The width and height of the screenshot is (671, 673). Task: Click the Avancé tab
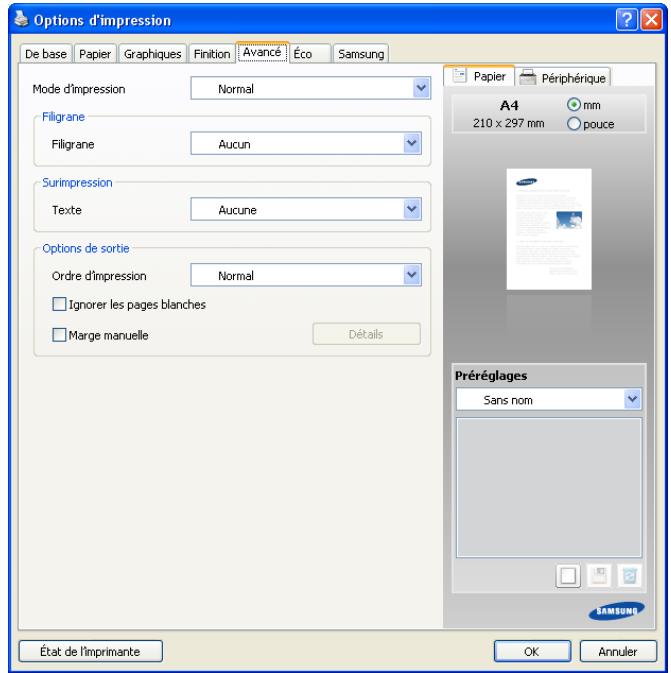(x=262, y=52)
